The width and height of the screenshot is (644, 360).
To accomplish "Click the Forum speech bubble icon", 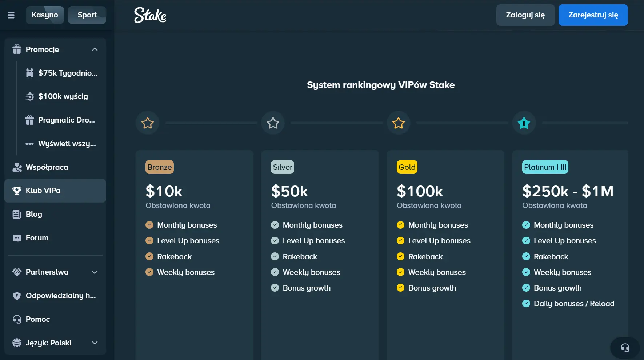I will coord(17,238).
